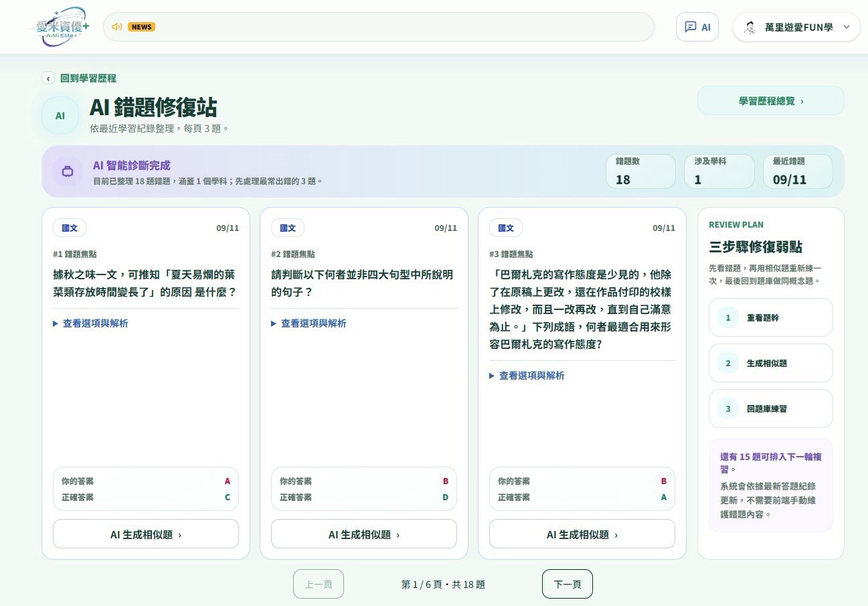Click 正確答案 C on question #1
This screenshot has width=868, height=606.
point(146,497)
